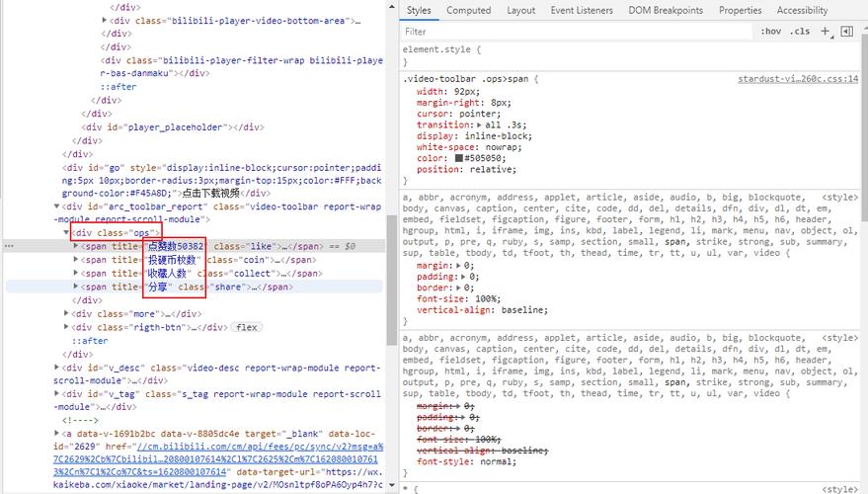Click the element.style rule header
This screenshot has width=868, height=494.
tap(441, 49)
